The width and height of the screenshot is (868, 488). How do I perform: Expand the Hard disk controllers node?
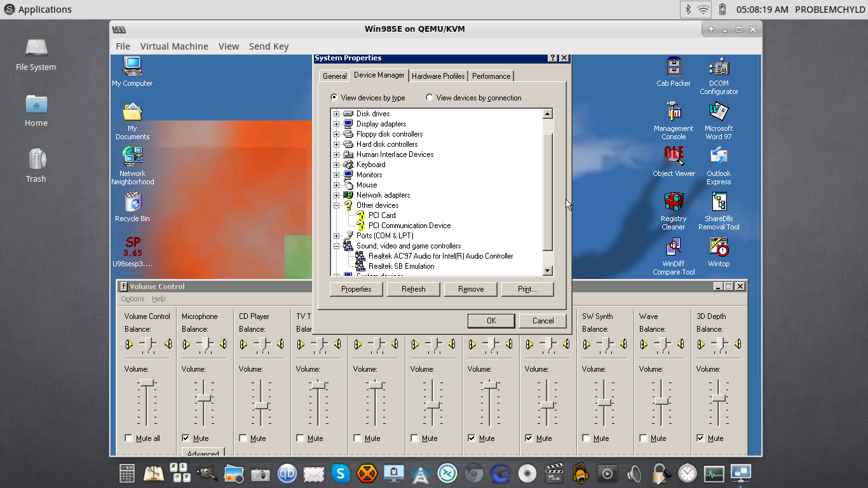tap(337, 144)
